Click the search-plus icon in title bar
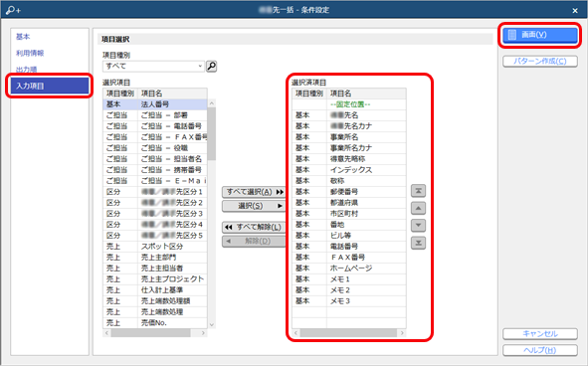The image size is (588, 366). point(13,10)
